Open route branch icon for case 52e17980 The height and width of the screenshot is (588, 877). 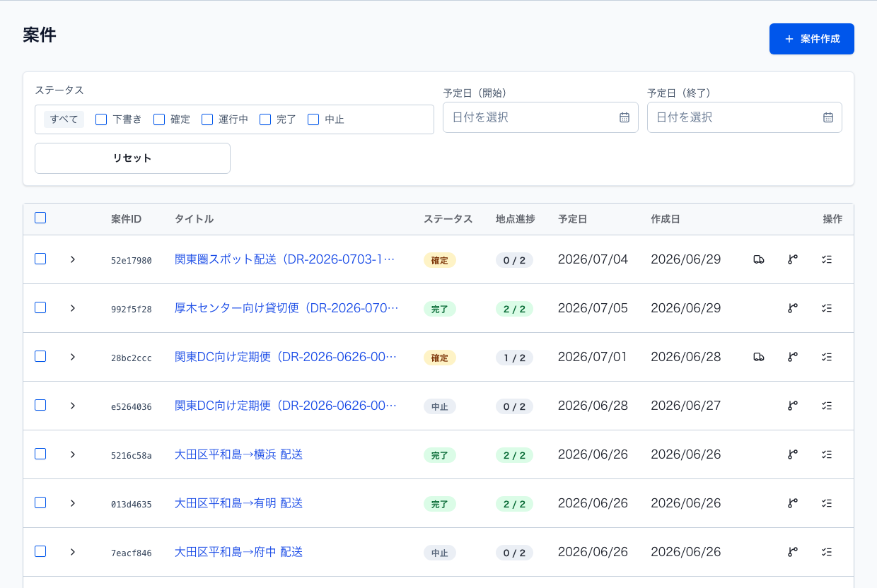tap(793, 259)
